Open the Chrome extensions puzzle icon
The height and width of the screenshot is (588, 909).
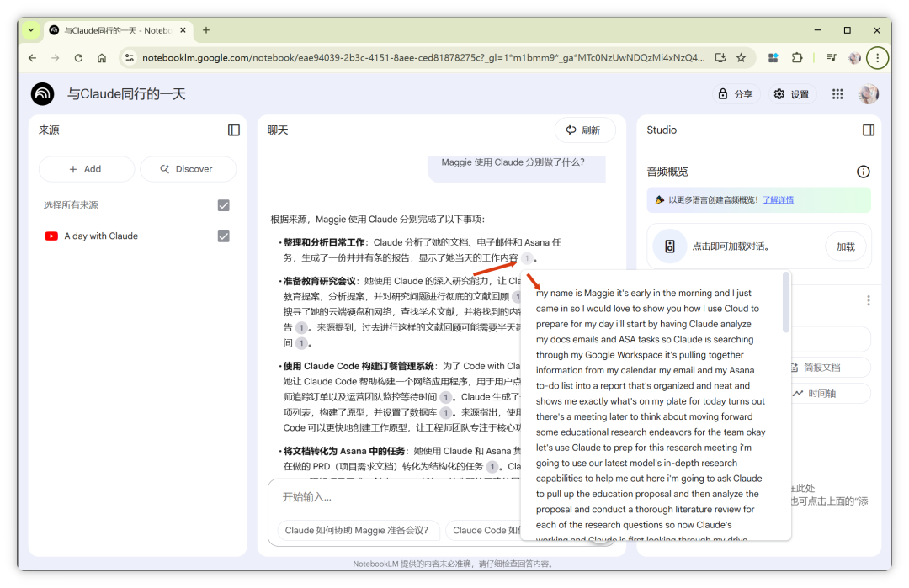coord(797,57)
